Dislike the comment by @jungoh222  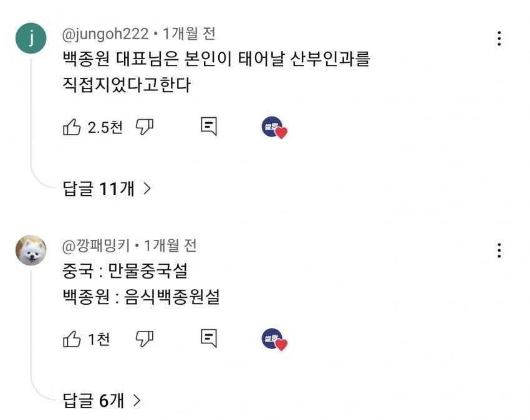coord(145,127)
